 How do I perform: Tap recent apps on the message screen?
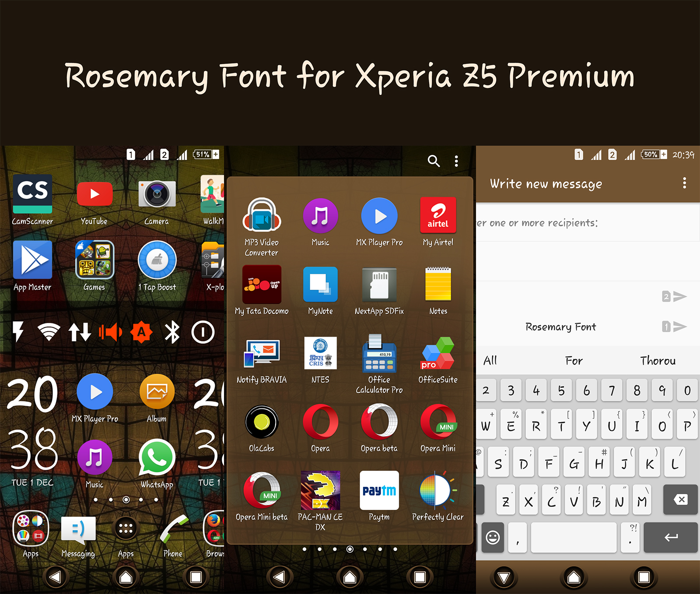point(644,577)
